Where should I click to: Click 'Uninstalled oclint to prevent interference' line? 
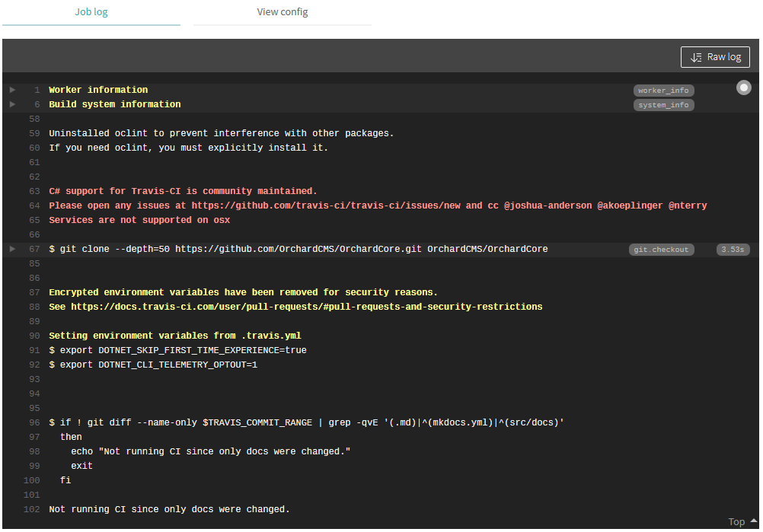pyautogui.click(x=221, y=133)
